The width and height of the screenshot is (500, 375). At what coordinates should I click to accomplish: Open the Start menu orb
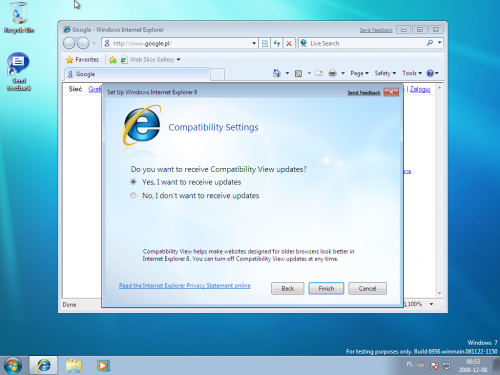tap(13, 365)
